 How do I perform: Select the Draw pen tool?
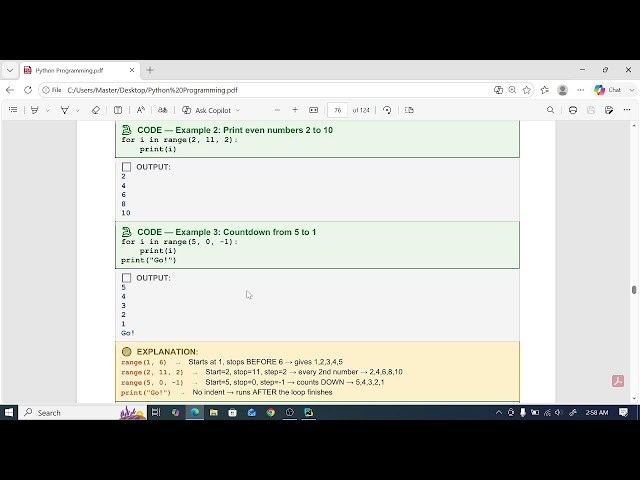coord(64,110)
